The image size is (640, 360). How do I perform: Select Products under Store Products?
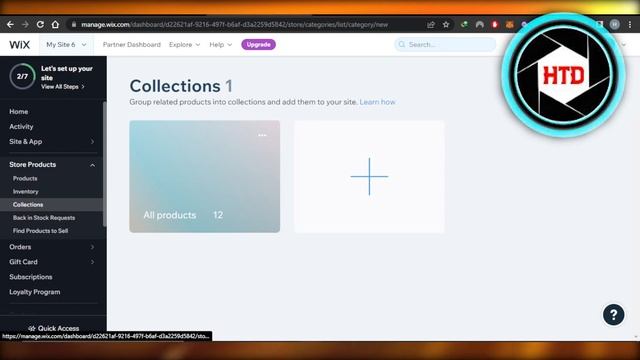[x=25, y=178]
